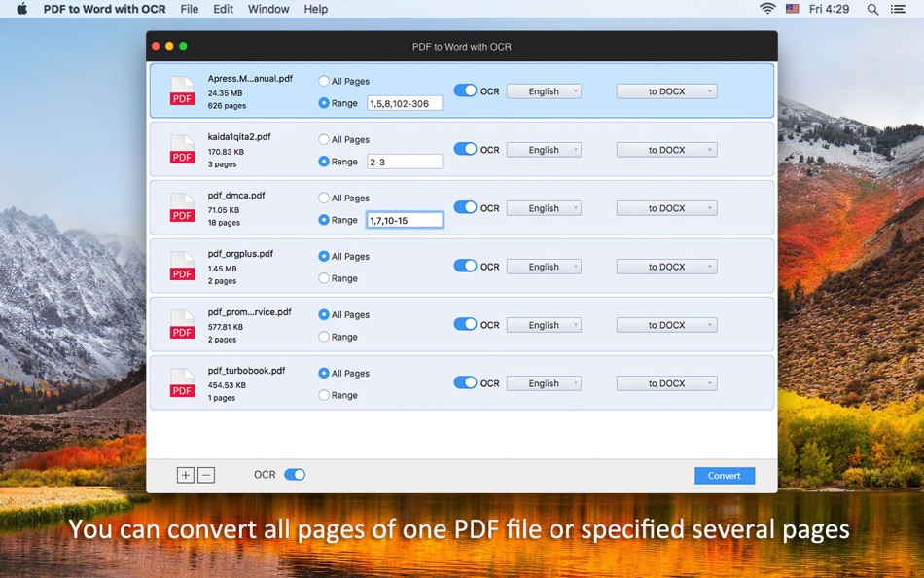Add a file with the plus icon
The width and height of the screenshot is (924, 578).
pyautogui.click(x=186, y=476)
